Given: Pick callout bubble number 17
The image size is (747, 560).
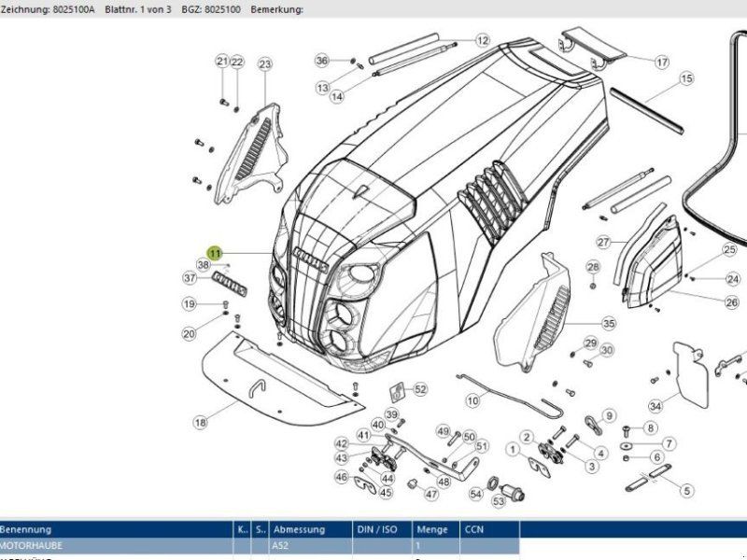Looking at the screenshot, I should coord(661,63).
